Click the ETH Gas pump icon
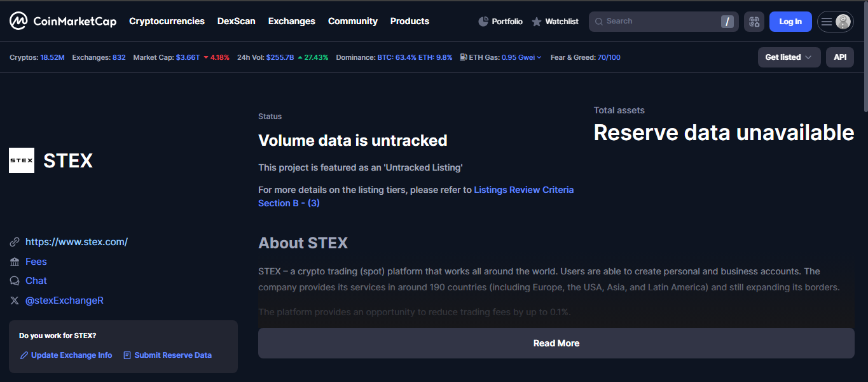The width and height of the screenshot is (868, 382). [x=463, y=57]
